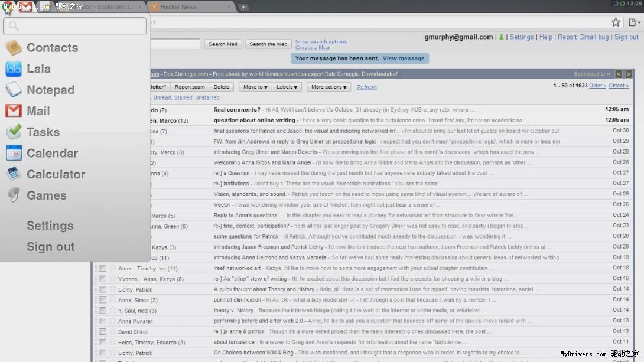This screenshot has height=362, width=644.
Task: Switch to the Hacker News tab
Action: [191, 7]
